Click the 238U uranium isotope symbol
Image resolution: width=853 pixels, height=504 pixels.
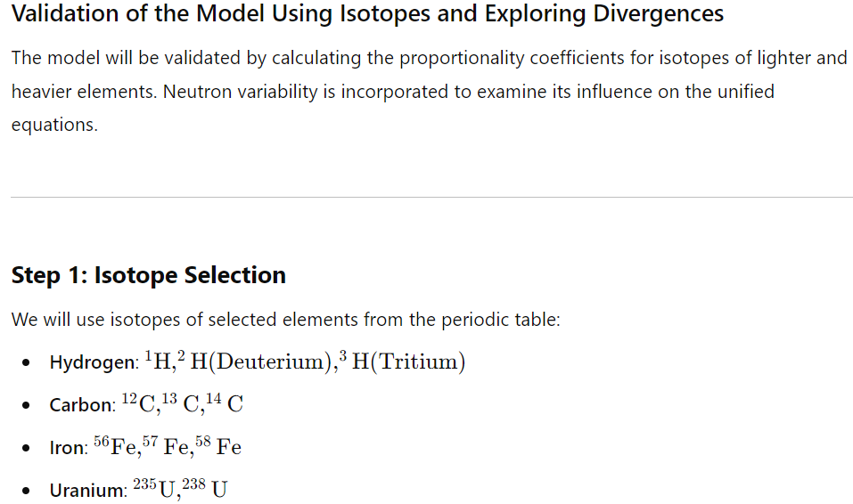pyautogui.click(x=204, y=490)
